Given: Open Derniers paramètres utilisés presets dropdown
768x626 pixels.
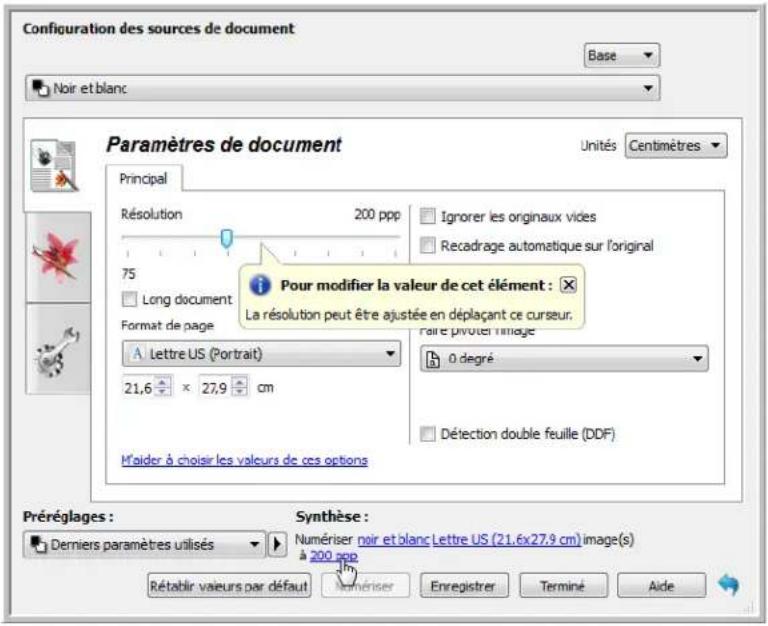Looking at the screenshot, I should (x=144, y=544).
